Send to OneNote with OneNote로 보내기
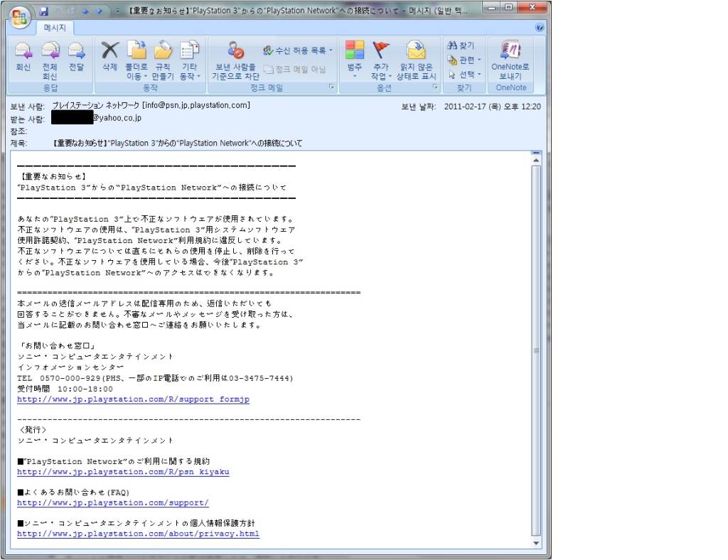 pyautogui.click(x=510, y=60)
